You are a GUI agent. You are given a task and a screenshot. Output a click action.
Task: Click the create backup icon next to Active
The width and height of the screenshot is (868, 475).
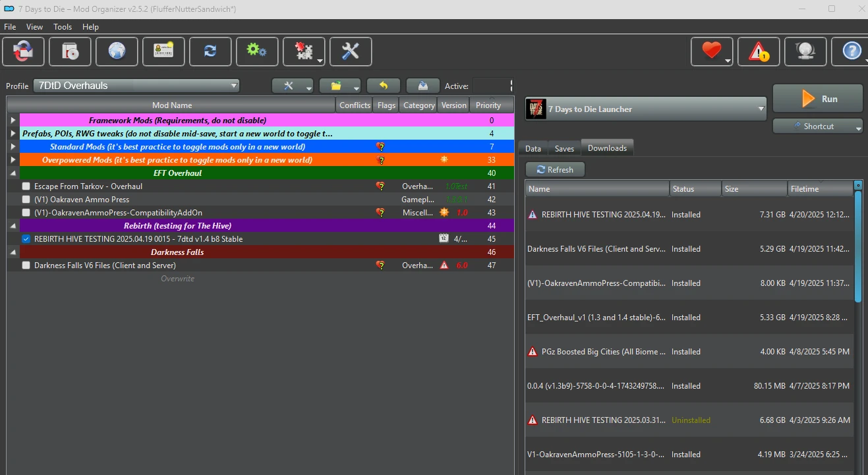[x=423, y=86]
